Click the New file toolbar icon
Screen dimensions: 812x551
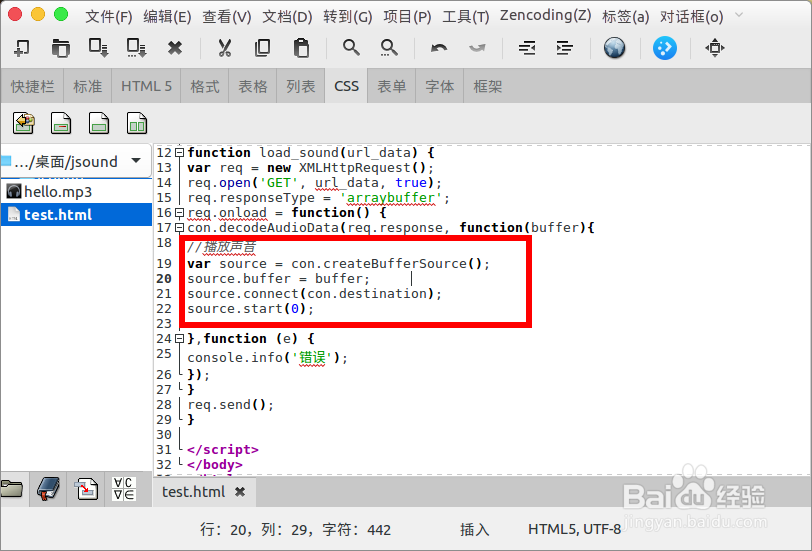(x=22, y=48)
